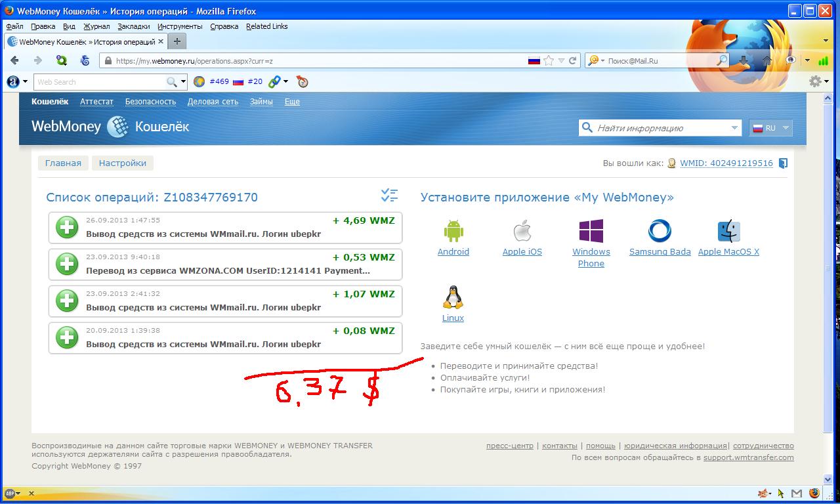This screenshot has width=840, height=504.
Task: Go back using the browser back arrow
Action: coord(14,60)
